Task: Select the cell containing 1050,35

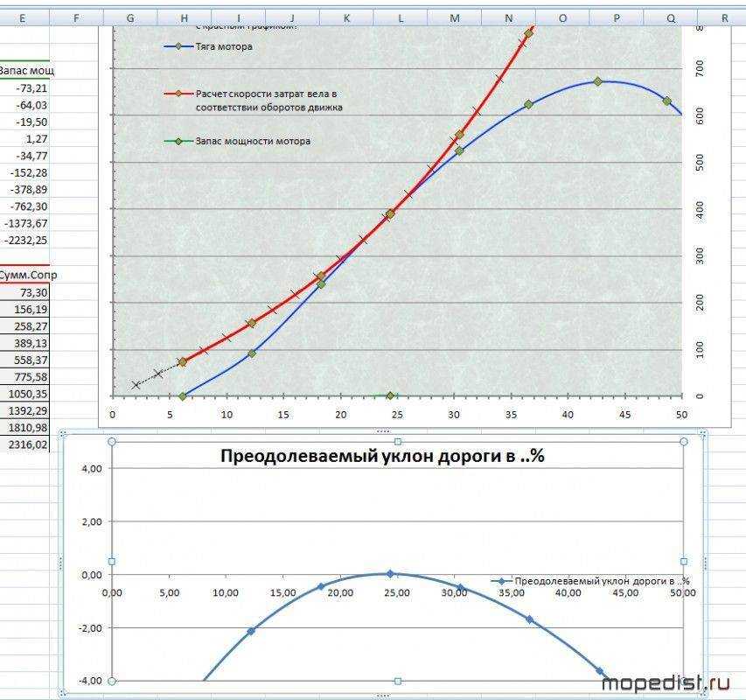Action: point(24,394)
